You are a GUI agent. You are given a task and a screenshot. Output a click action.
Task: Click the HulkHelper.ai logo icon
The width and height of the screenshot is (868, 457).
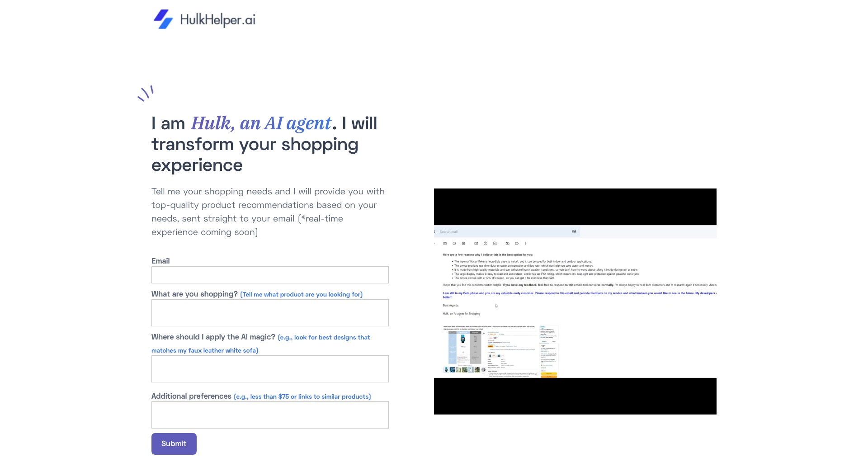tap(163, 19)
